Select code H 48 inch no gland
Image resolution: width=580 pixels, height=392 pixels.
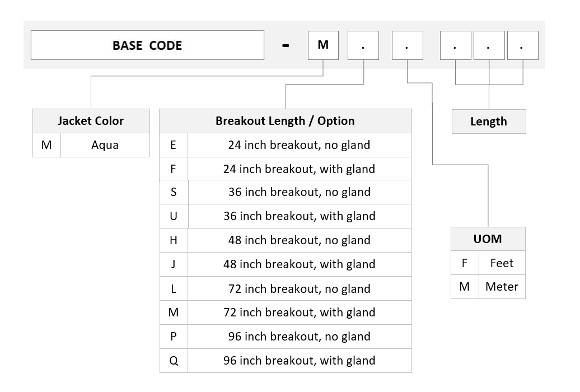pos(286,240)
